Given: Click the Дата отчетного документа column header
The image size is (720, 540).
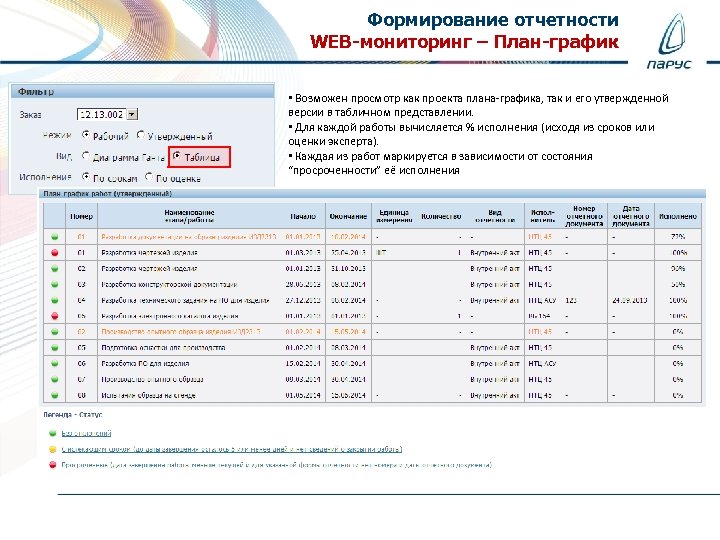Looking at the screenshot, I should tap(631, 216).
